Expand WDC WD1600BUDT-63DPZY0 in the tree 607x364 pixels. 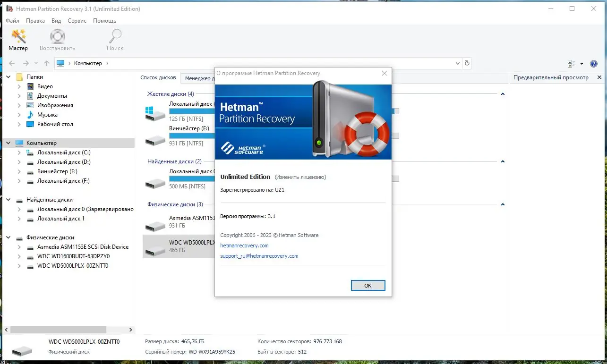tap(19, 256)
